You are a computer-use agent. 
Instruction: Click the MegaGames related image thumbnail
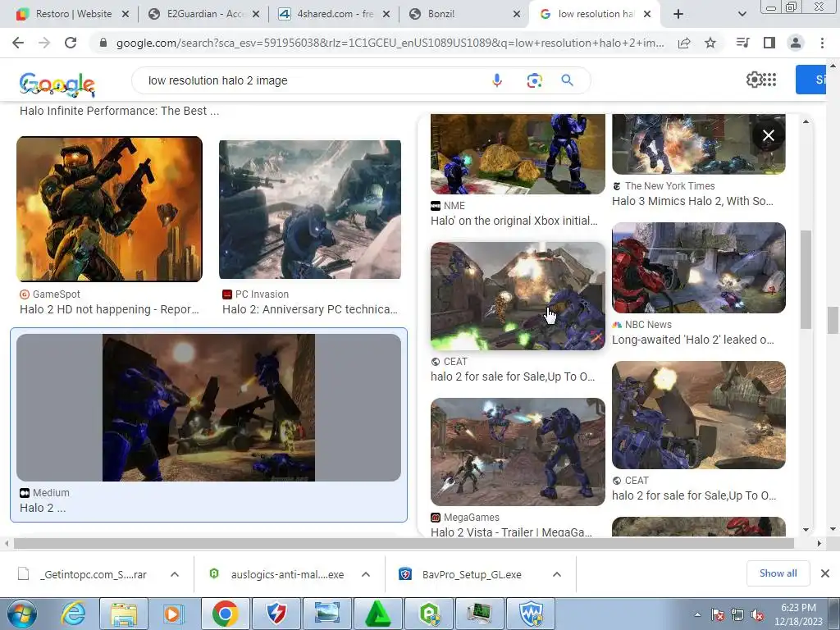[x=518, y=452]
